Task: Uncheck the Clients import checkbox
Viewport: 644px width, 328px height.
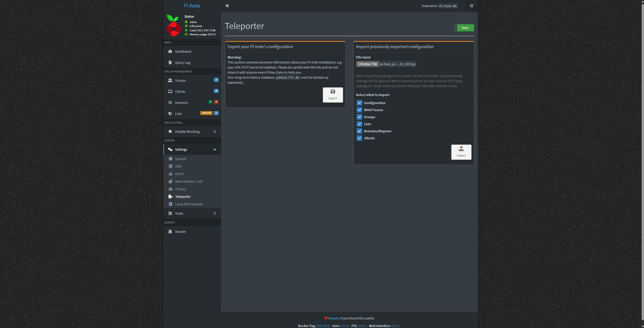Action: pyautogui.click(x=359, y=138)
